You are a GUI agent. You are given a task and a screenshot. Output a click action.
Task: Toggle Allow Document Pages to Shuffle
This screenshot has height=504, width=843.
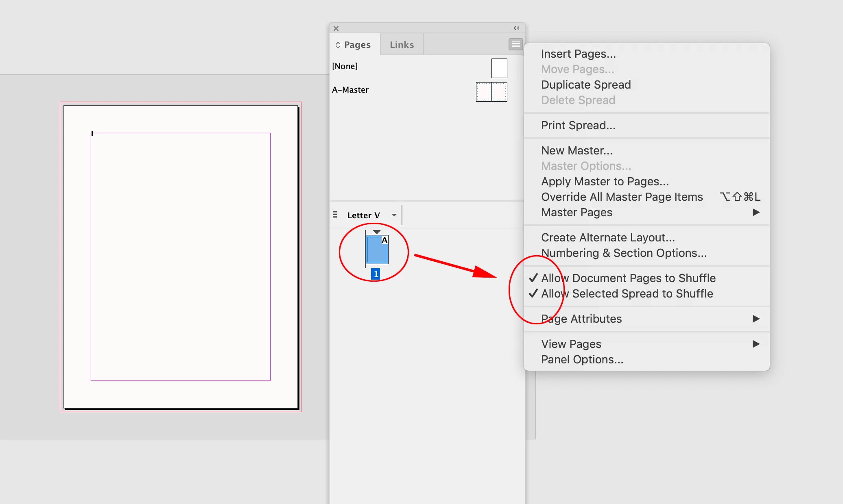[628, 278]
